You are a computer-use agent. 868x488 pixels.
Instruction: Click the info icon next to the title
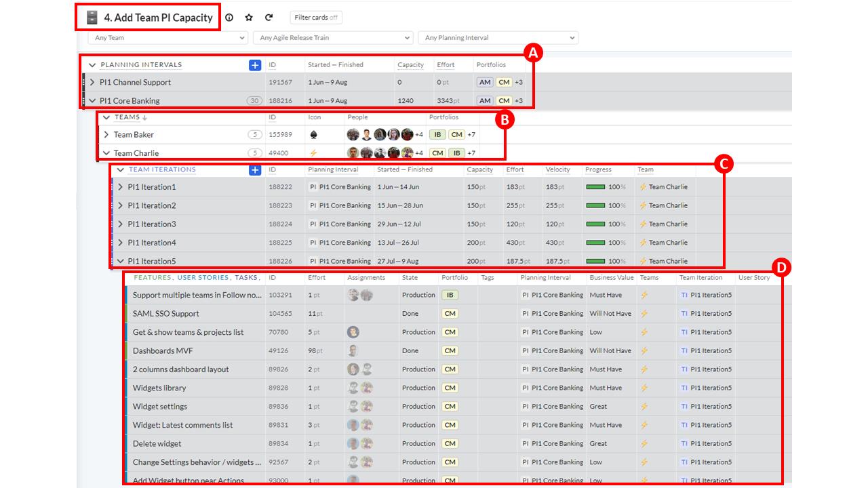229,18
